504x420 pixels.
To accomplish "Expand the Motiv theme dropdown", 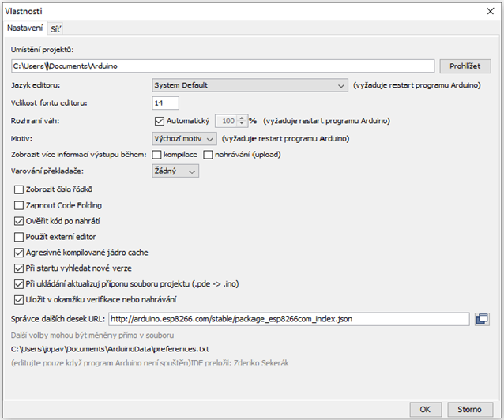I will click(x=184, y=138).
